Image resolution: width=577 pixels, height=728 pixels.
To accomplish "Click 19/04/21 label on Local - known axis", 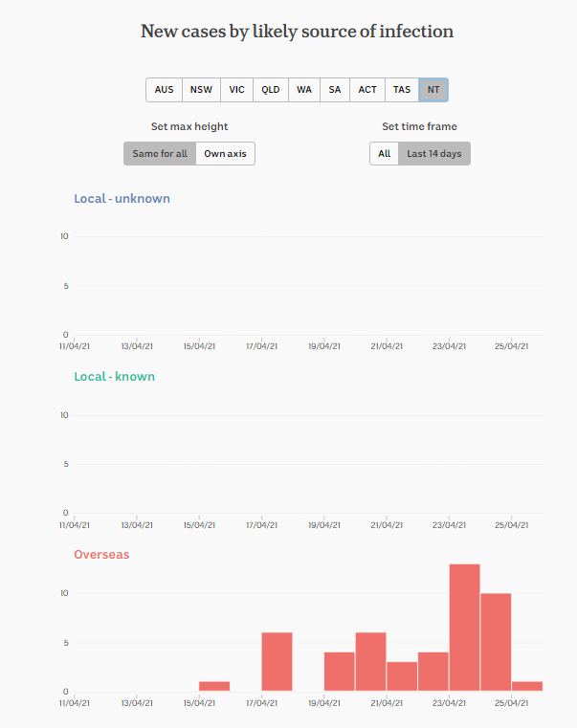I will pyautogui.click(x=324, y=525).
